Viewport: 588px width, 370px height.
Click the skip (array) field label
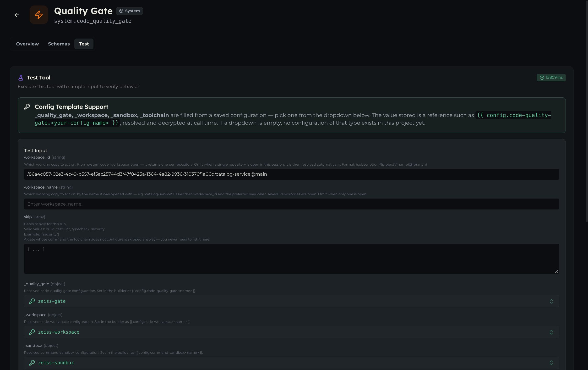click(x=34, y=217)
